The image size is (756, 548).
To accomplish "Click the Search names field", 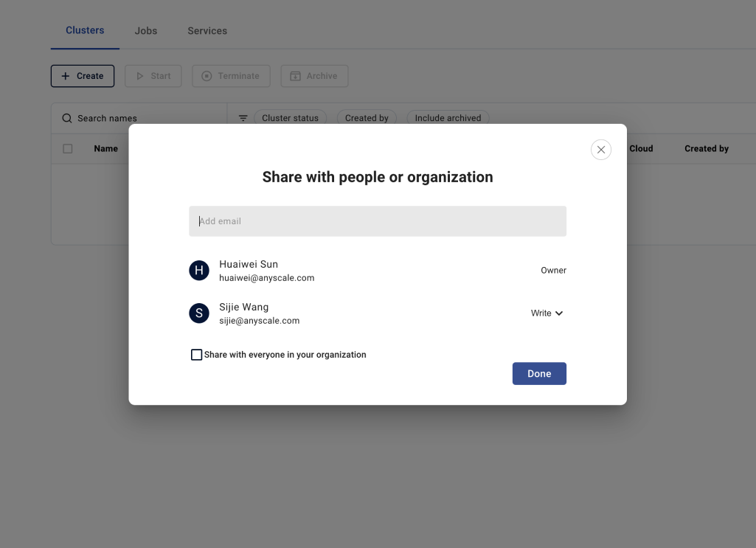I will (x=139, y=118).
